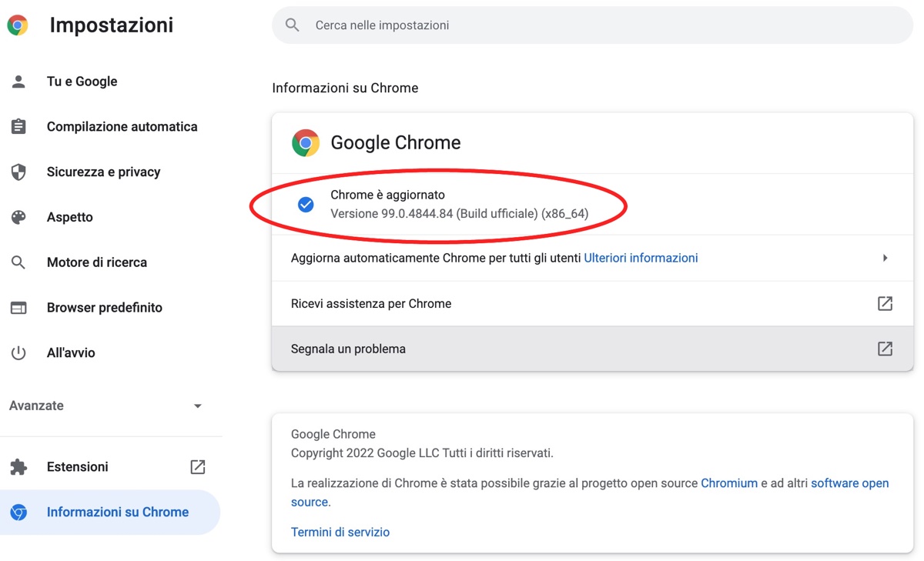Click the clipboard icon for Compilazione automatica

tap(18, 127)
